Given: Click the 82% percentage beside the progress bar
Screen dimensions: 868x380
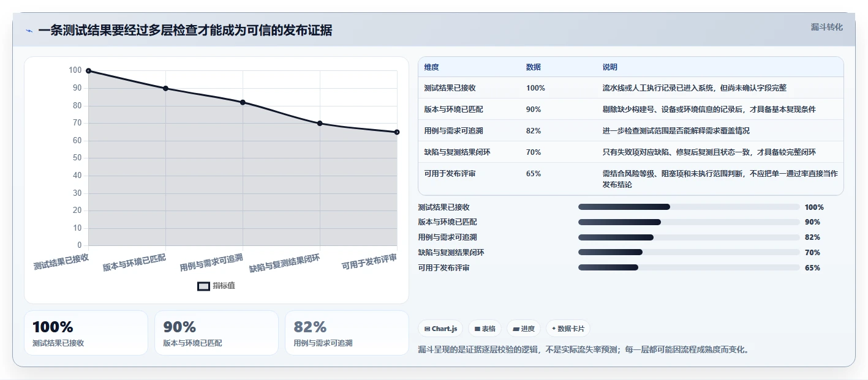Looking at the screenshot, I should [812, 237].
